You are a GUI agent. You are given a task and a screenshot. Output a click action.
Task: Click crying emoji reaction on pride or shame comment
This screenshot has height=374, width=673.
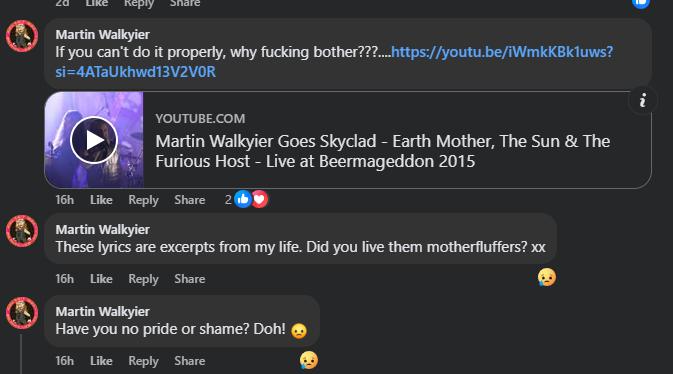(x=309, y=360)
